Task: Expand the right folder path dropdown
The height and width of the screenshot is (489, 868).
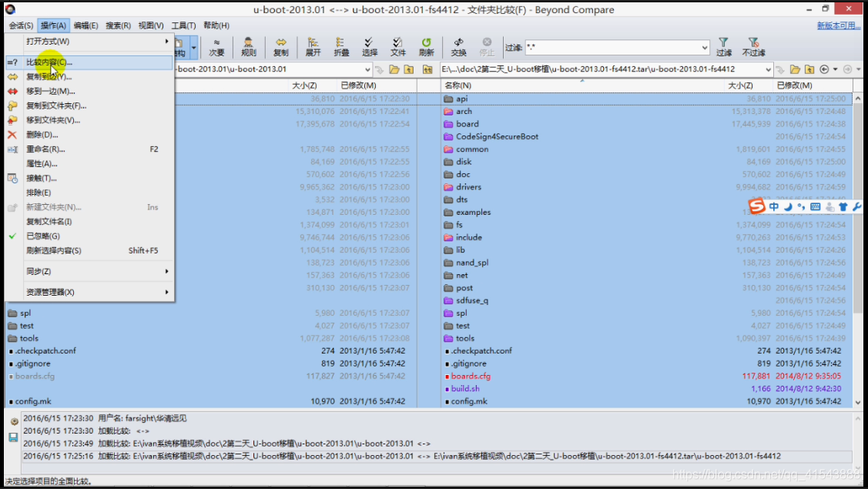Action: (768, 69)
